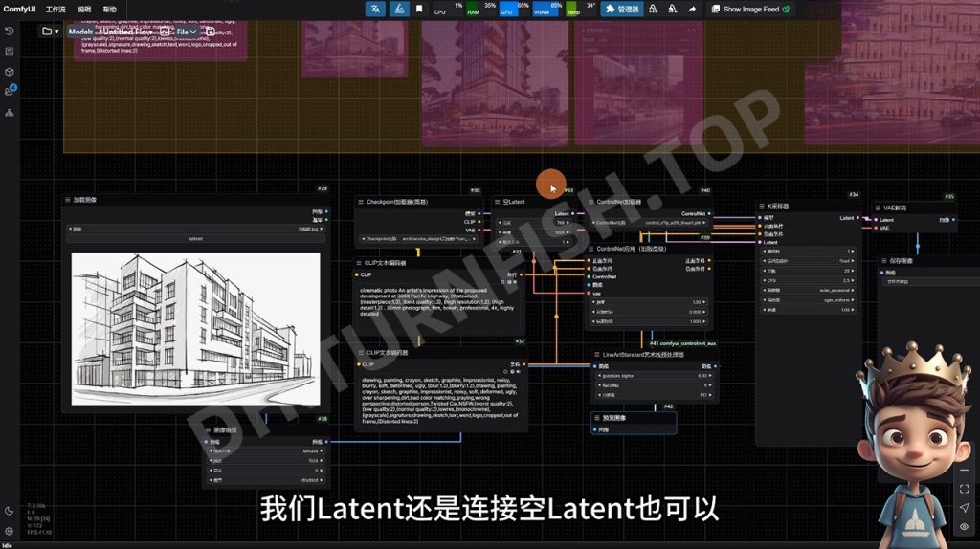
Task: Open settings gear icon at bottom left
Action: [x=10, y=531]
